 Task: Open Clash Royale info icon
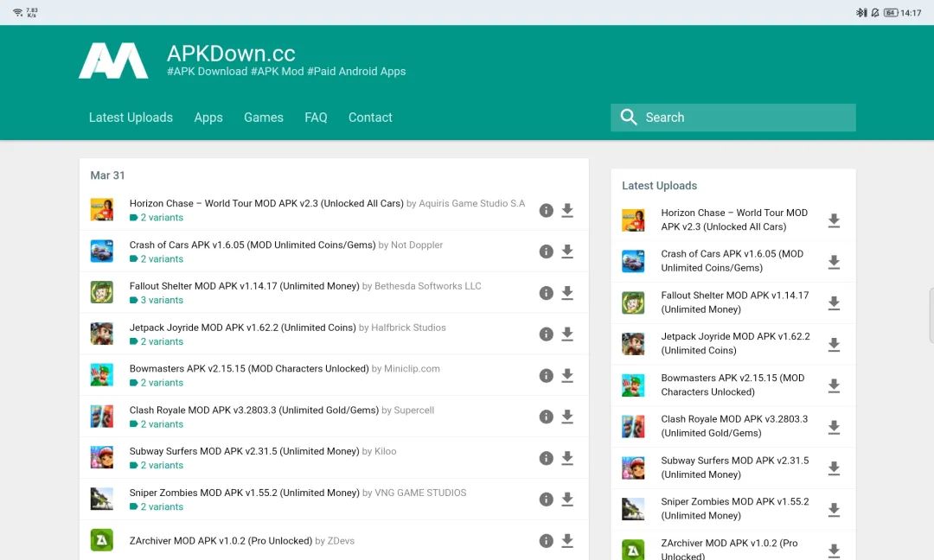click(547, 417)
